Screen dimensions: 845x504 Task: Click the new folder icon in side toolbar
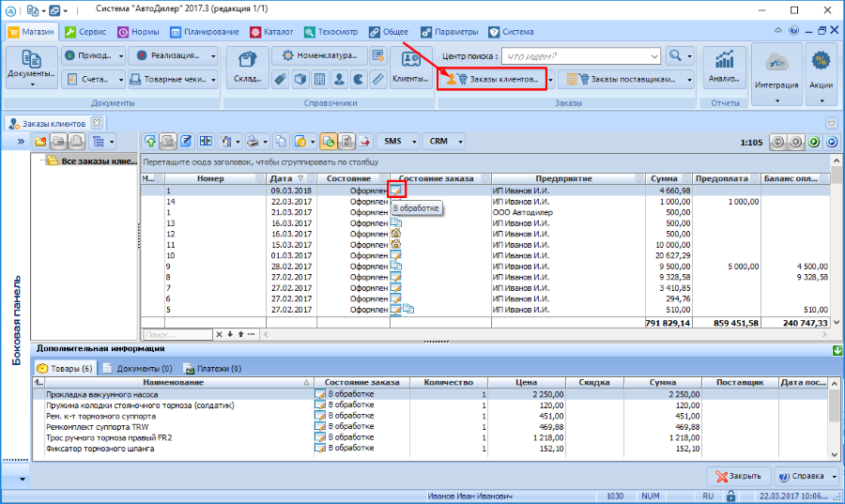(40, 142)
